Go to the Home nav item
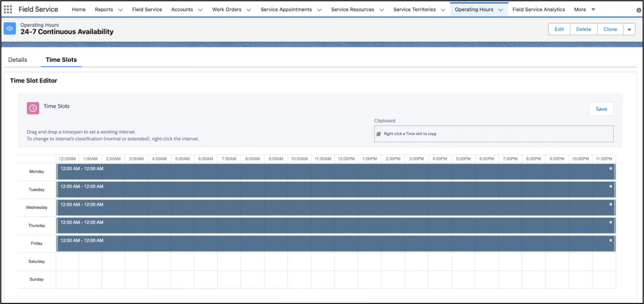The image size is (644, 304). pyautogui.click(x=79, y=9)
